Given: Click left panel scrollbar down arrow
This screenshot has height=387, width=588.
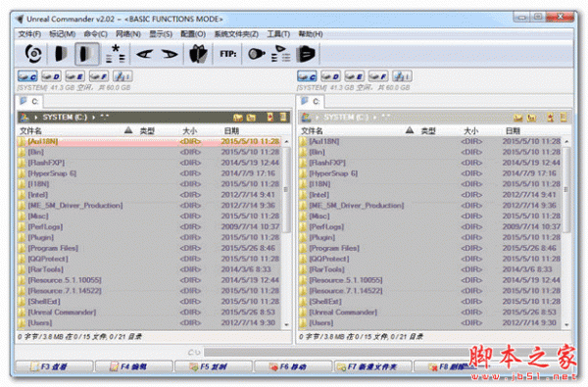Looking at the screenshot, I should point(287,324).
